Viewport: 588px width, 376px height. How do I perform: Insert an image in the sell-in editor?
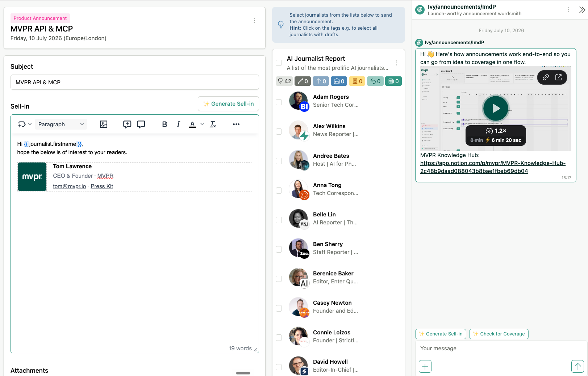(104, 124)
